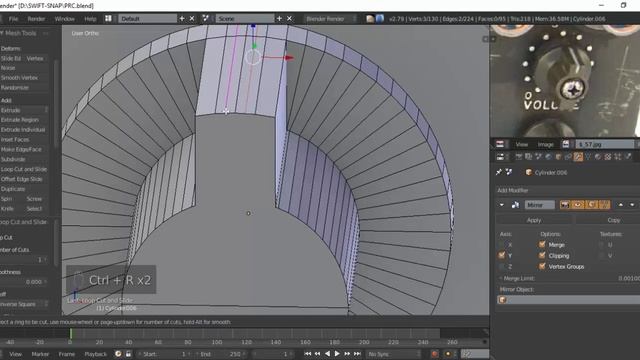Click the Subdivide tool button
Viewport: 640px width, 360px height.
point(24,159)
